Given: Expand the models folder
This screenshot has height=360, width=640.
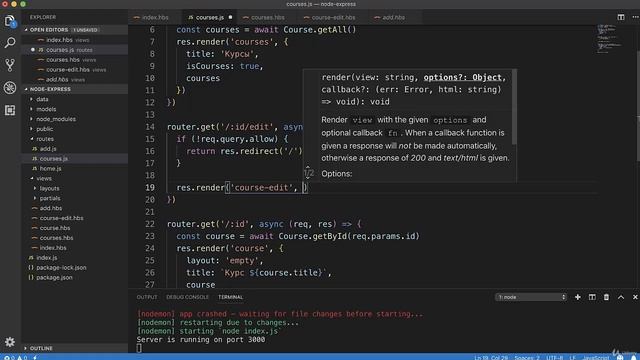Looking at the screenshot, I should pos(74,109).
